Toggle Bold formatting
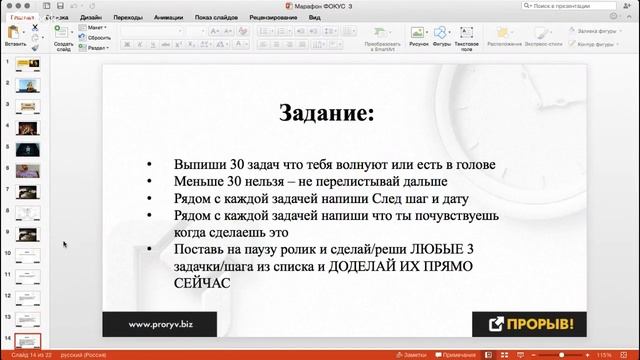 [x=127, y=44]
